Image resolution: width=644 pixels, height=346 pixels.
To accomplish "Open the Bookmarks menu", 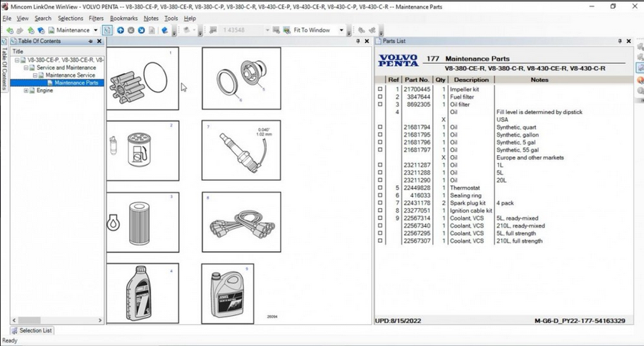I will 123,19.
